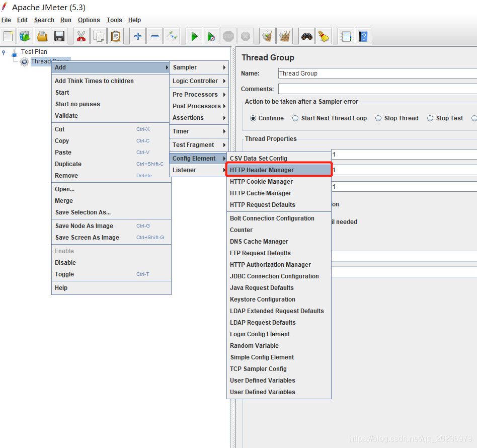Screen dimensions: 477x448
Task: Click the Open file folder icon
Action: (x=42, y=36)
